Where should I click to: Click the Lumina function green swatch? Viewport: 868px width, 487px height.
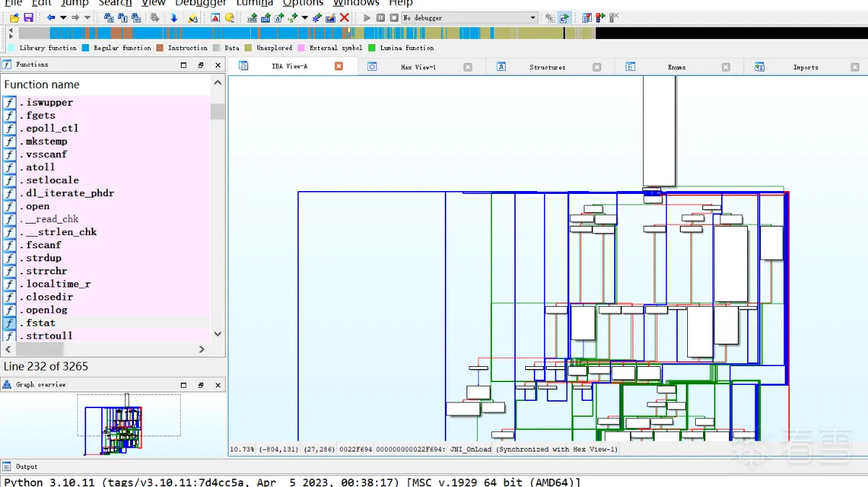372,48
